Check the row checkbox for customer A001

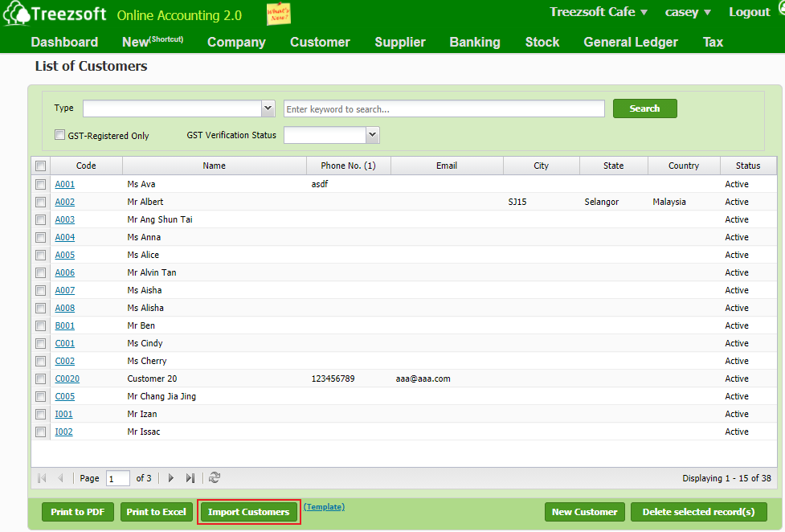[x=40, y=183]
